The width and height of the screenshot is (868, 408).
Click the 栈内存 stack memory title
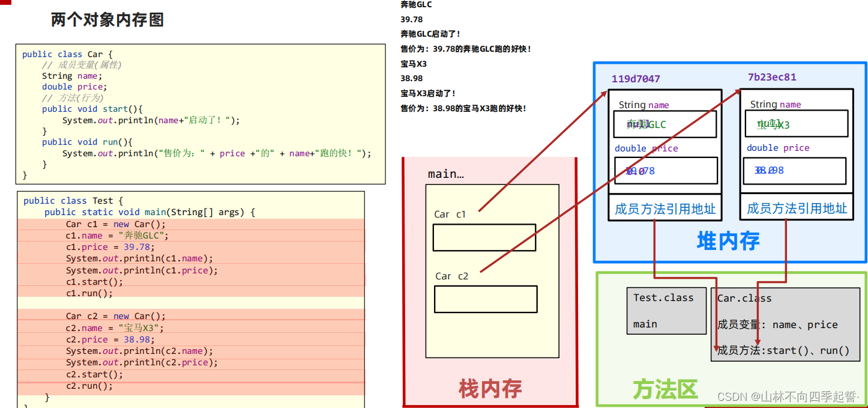(490, 389)
